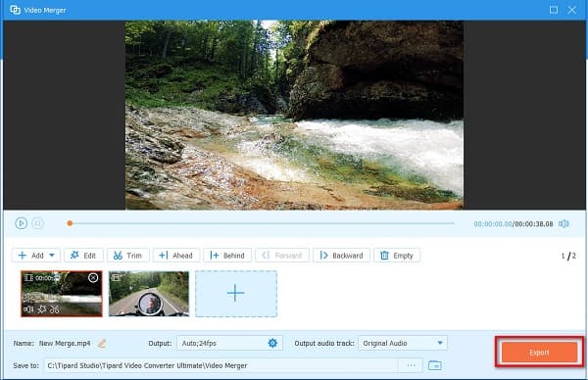Image resolution: width=588 pixels, height=380 pixels.
Task: Insert clip Ahead of selection
Action: point(176,256)
